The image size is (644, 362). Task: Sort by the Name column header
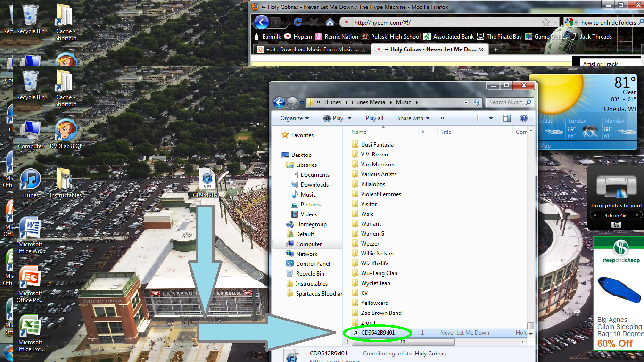(383, 132)
